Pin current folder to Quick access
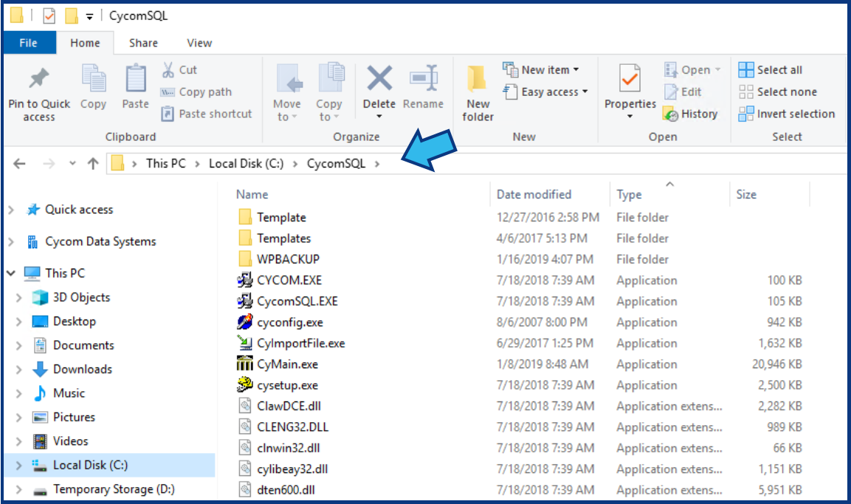The image size is (851, 504). (x=38, y=91)
